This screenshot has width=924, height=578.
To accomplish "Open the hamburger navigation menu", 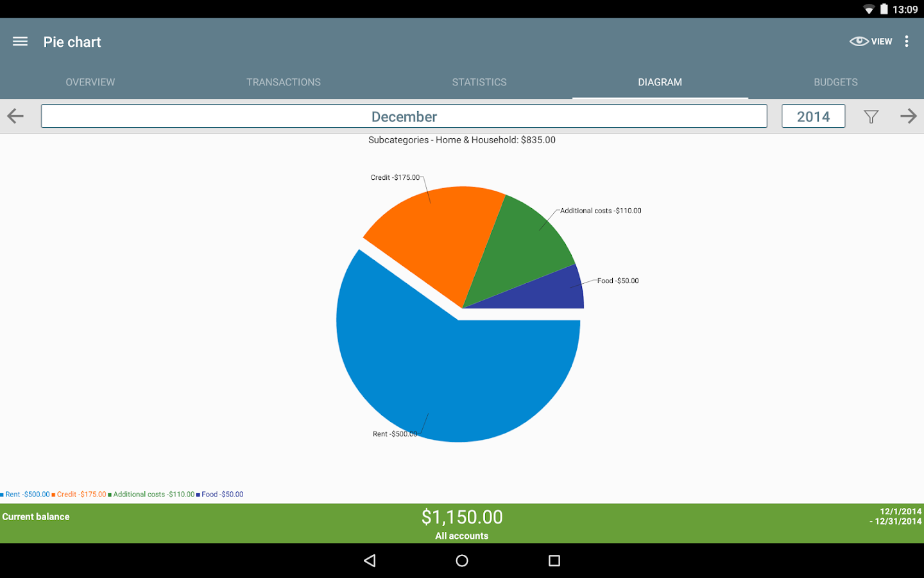I will pos(20,42).
